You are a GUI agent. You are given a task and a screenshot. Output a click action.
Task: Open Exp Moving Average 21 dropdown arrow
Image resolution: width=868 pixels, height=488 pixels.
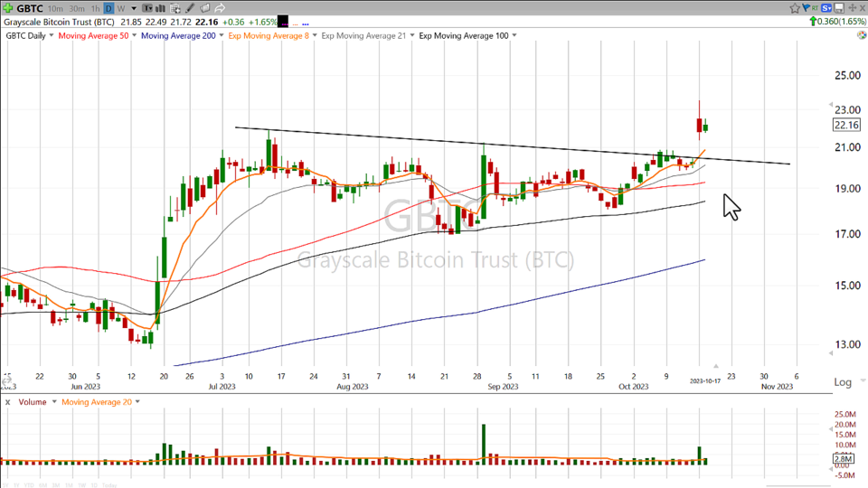click(x=412, y=35)
